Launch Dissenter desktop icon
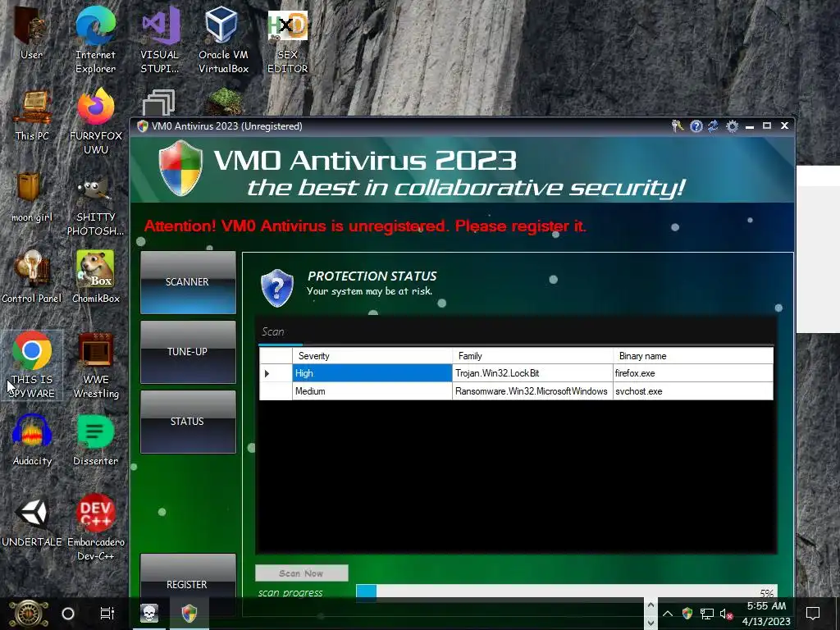The width and height of the screenshot is (840, 630). 95,440
